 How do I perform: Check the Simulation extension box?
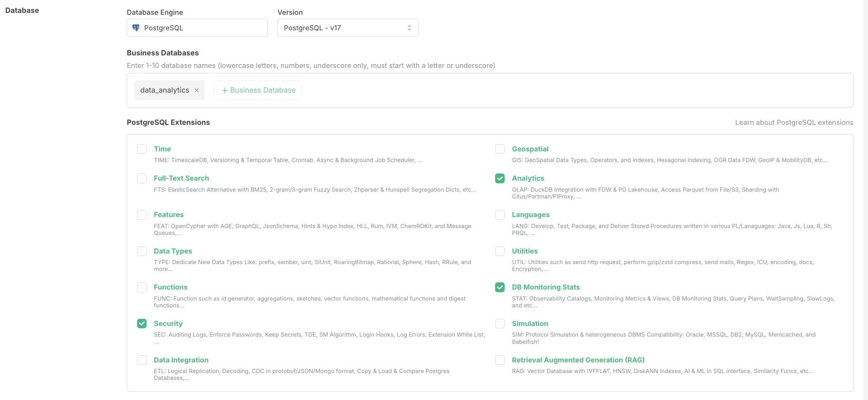coord(500,323)
